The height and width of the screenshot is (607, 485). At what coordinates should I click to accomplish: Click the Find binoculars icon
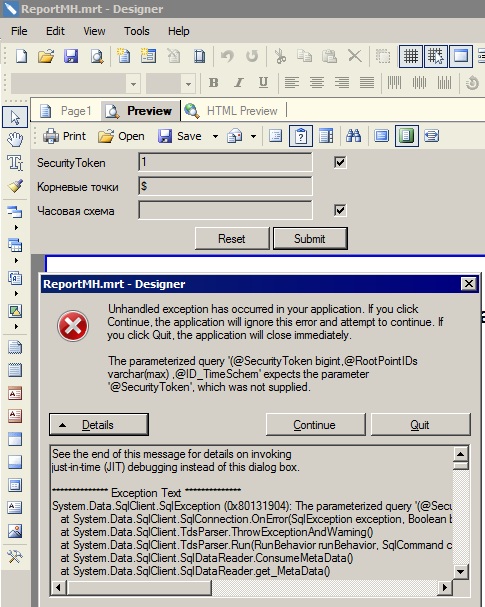[353, 136]
